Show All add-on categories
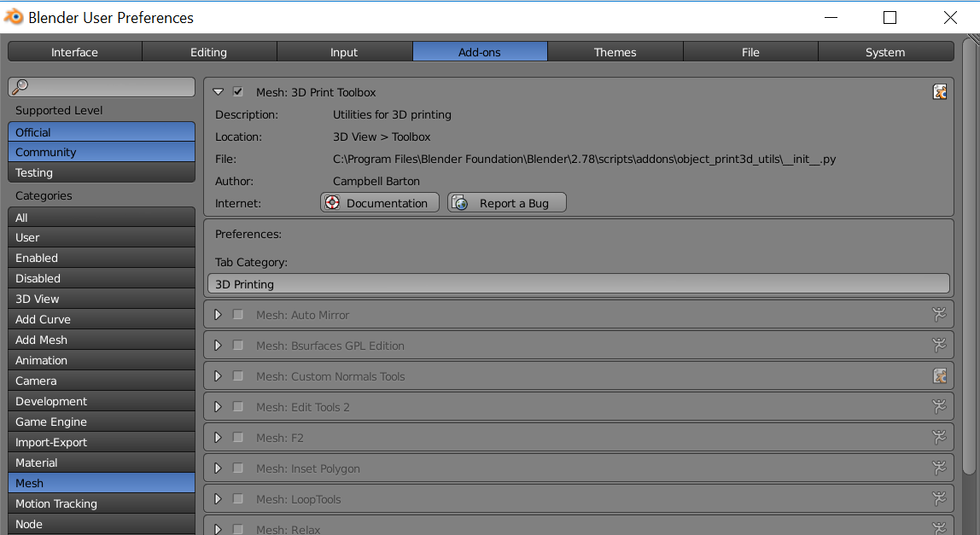The width and height of the screenshot is (980, 535). click(x=102, y=218)
